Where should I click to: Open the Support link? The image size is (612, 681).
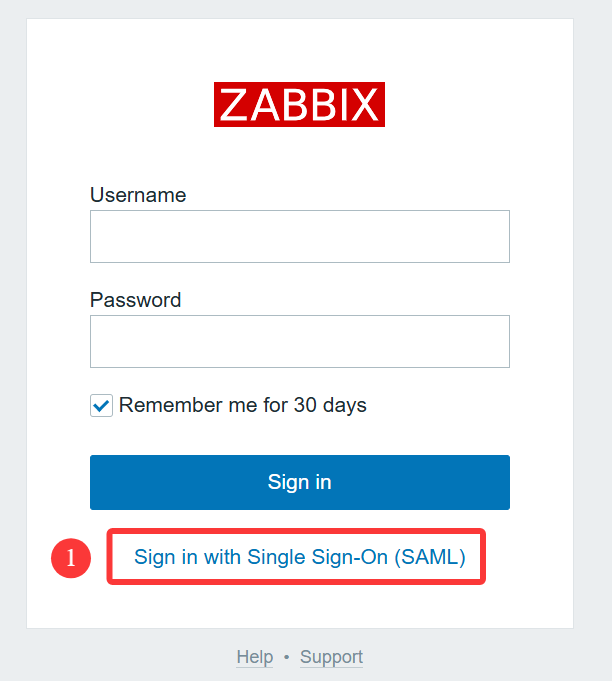(331, 657)
